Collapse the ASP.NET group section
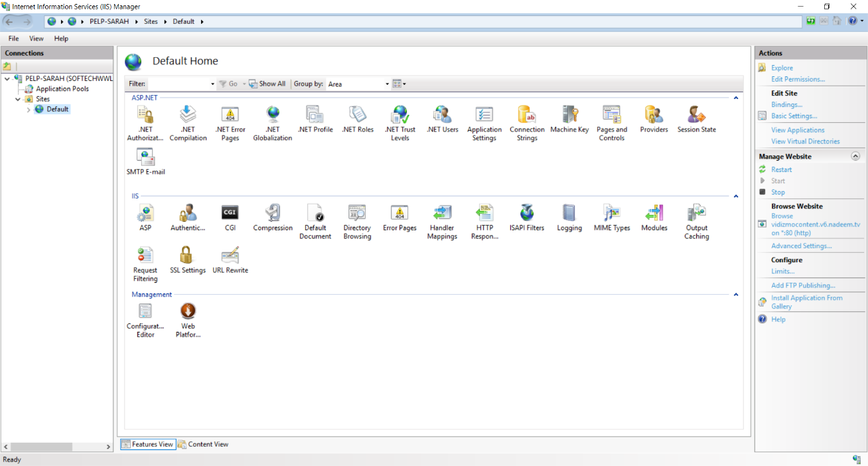The width and height of the screenshot is (868, 466). [x=735, y=98]
